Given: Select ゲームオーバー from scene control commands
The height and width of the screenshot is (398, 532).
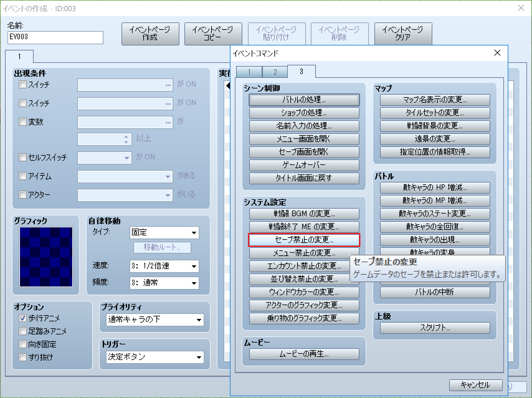Looking at the screenshot, I should pyautogui.click(x=304, y=165).
